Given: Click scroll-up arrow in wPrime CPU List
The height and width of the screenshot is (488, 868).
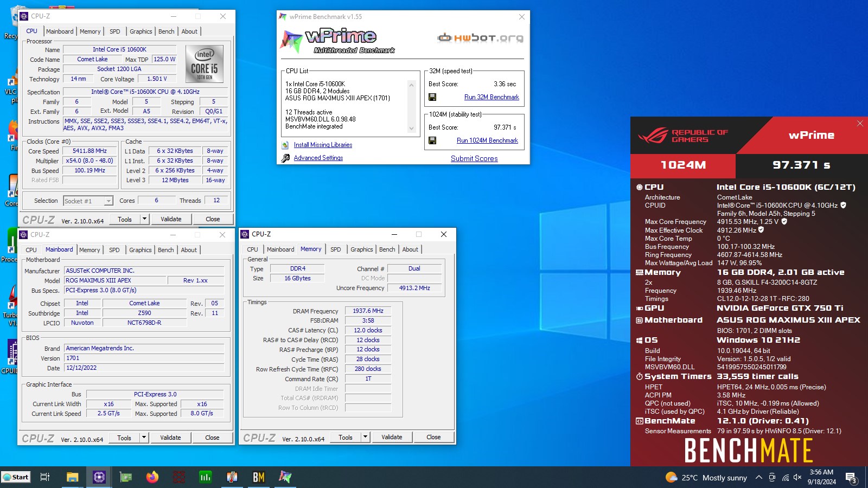Looking at the screenshot, I should point(411,85).
